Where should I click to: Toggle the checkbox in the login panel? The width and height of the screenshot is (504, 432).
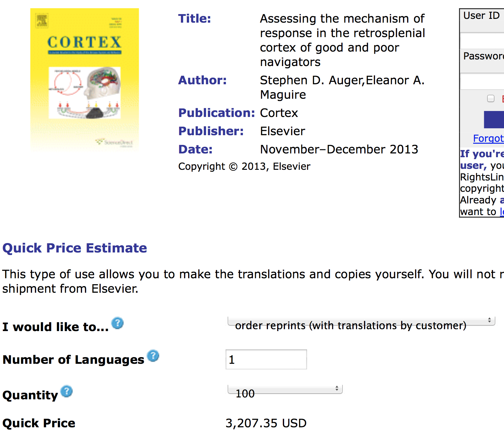pyautogui.click(x=491, y=99)
